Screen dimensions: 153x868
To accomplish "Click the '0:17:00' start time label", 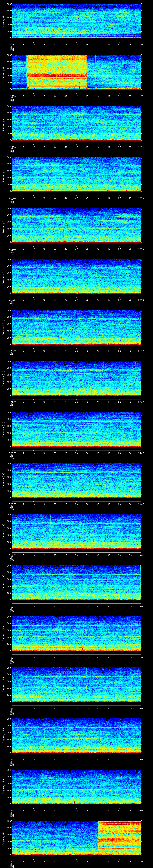I will [x=12, y=197].
